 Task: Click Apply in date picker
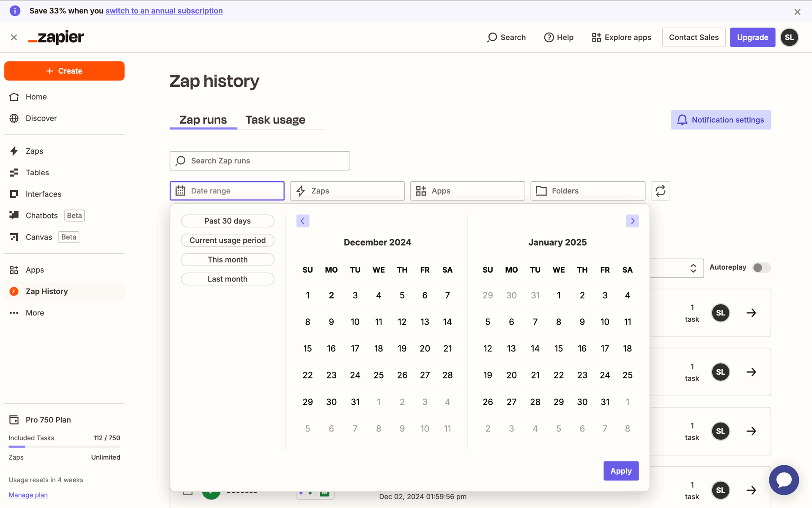[621, 471]
